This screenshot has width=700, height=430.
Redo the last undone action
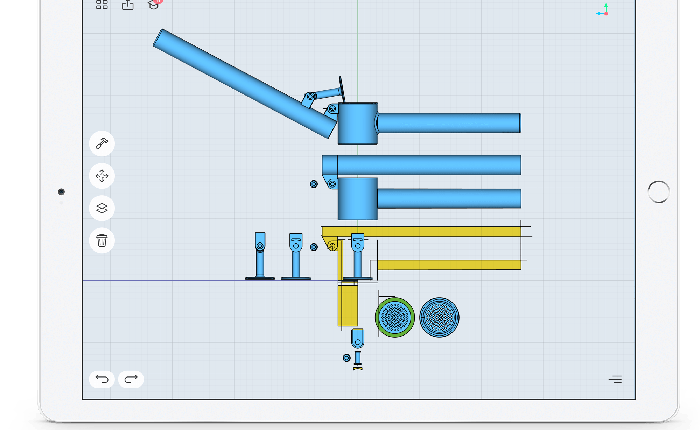click(131, 379)
